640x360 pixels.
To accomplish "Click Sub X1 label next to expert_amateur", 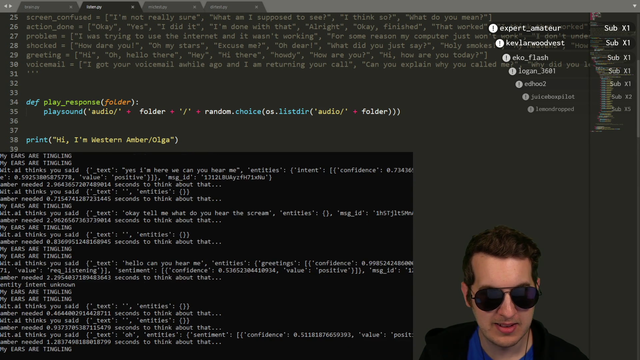I will 617,28.
